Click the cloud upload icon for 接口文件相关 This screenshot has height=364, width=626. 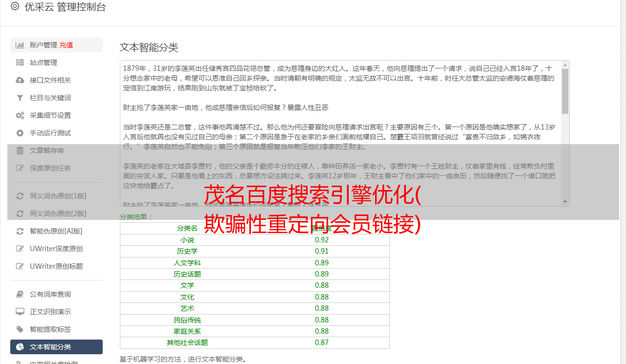pyautogui.click(x=20, y=80)
